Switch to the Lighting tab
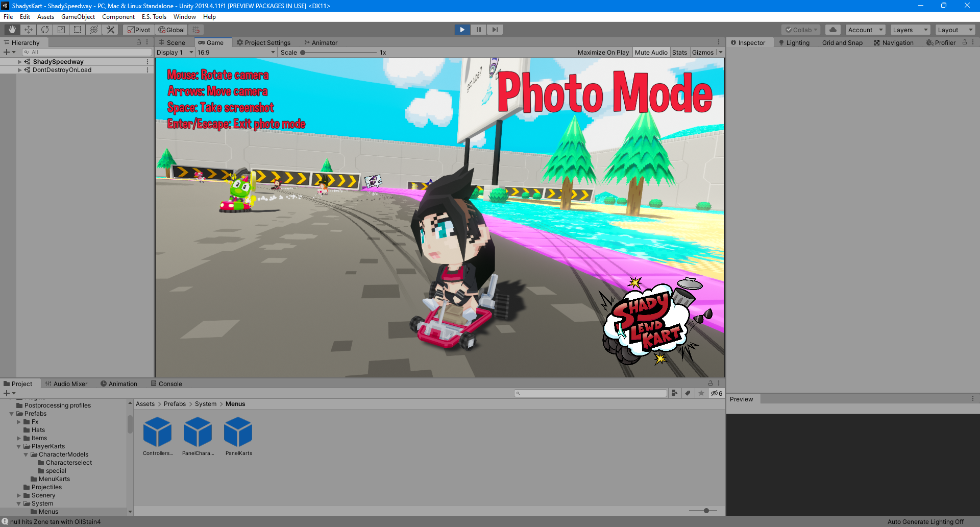 point(794,42)
